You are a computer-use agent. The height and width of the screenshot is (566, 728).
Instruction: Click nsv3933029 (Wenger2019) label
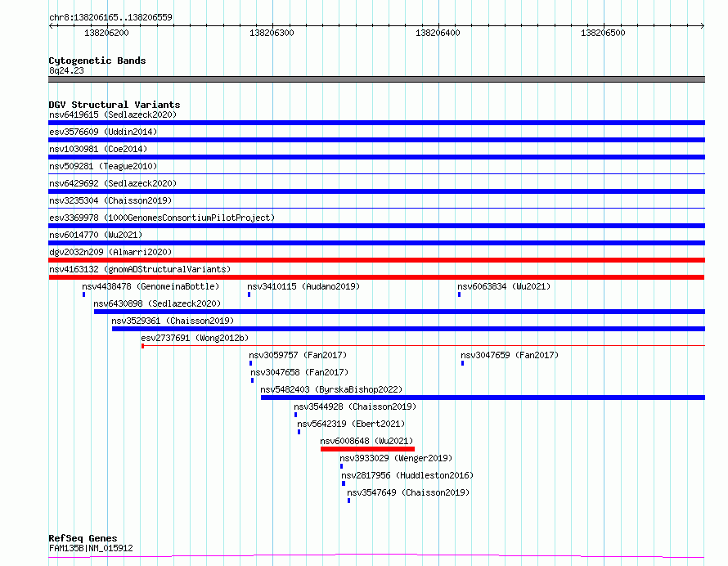point(396,458)
